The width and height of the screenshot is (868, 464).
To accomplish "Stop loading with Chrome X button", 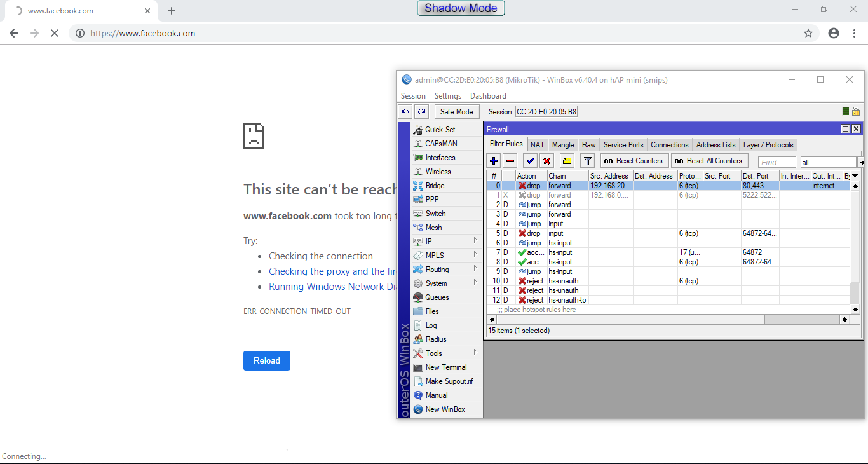I will 55,33.
